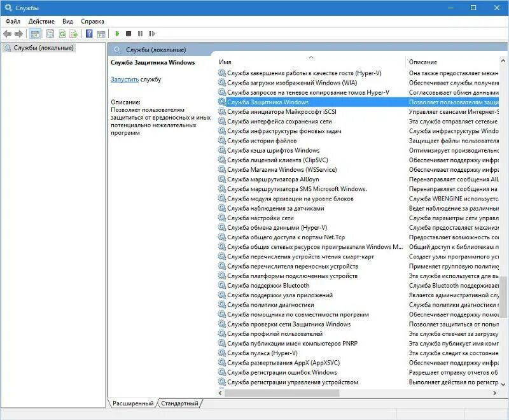This screenshot has height=420, width=509.
Task: Start the selected service via green play icon
Action: [118, 32]
